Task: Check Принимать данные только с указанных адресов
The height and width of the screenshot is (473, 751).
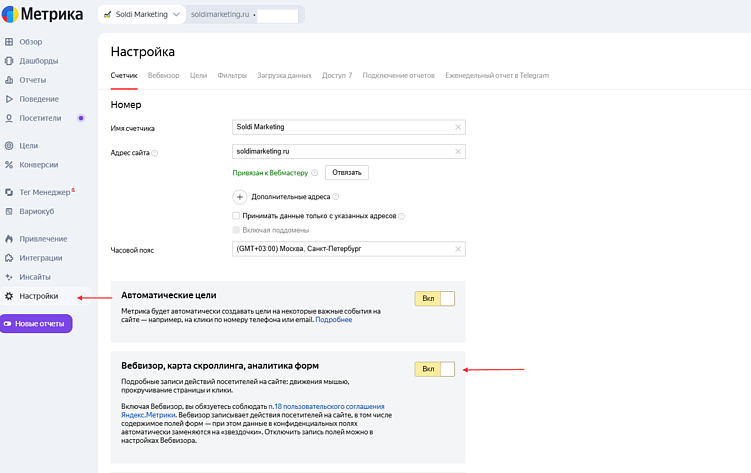Action: [236, 216]
